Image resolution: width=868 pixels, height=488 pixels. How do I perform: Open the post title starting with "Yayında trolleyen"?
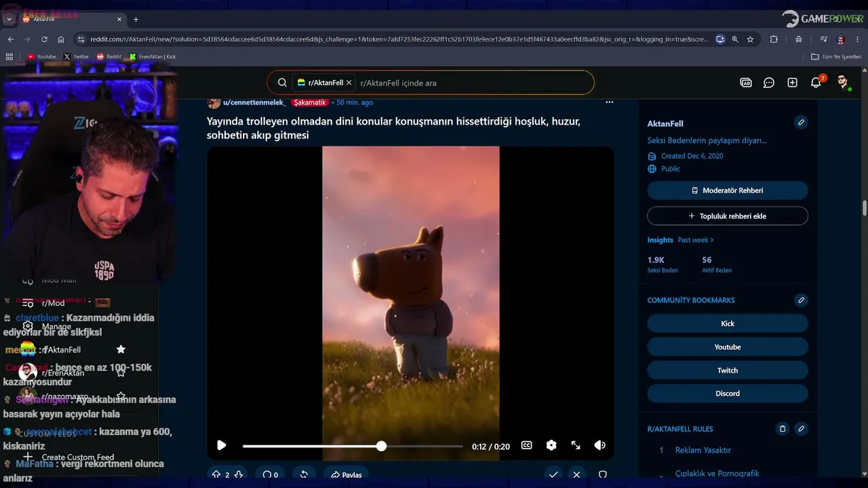pos(393,128)
